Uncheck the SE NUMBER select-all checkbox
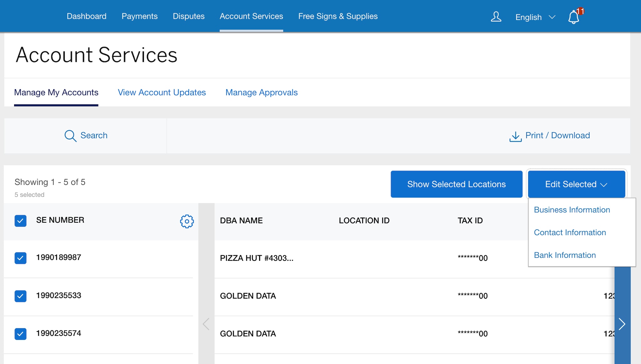Viewport: 641px width, 364px height. coord(20,220)
